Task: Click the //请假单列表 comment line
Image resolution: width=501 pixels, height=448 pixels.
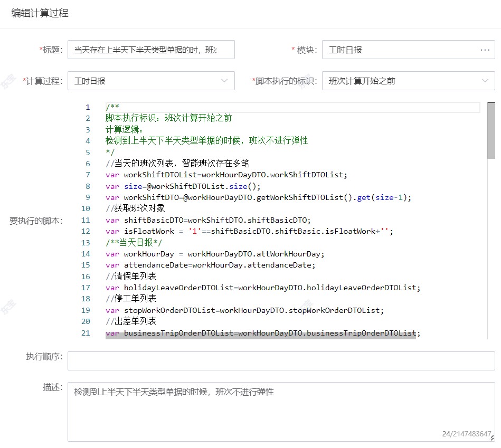Action: tap(131, 277)
